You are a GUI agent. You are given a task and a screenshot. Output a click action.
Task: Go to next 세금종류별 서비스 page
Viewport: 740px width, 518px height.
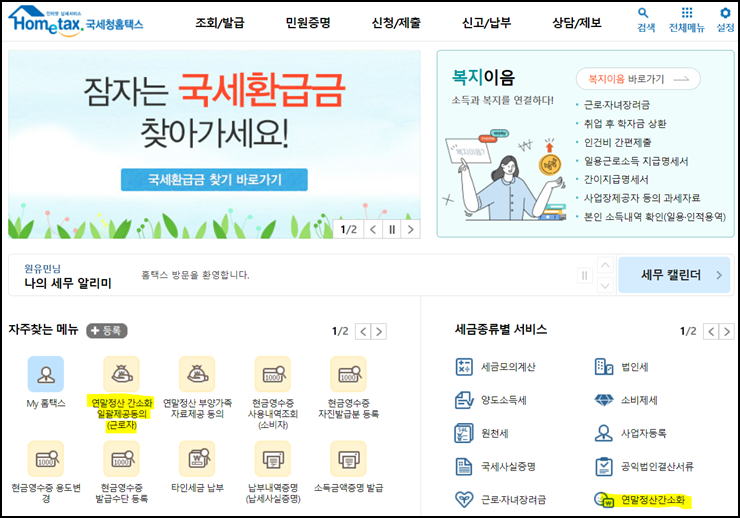pyautogui.click(x=727, y=331)
